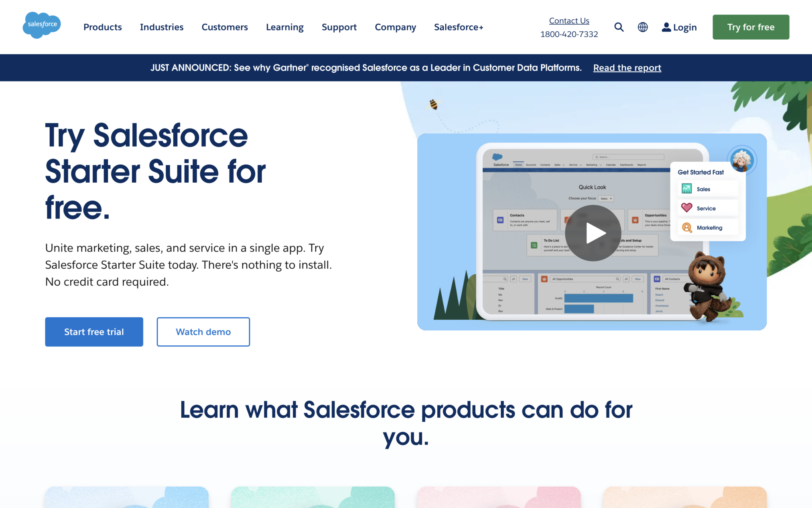Open the Support menu
This screenshot has width=812, height=508.
tap(339, 27)
